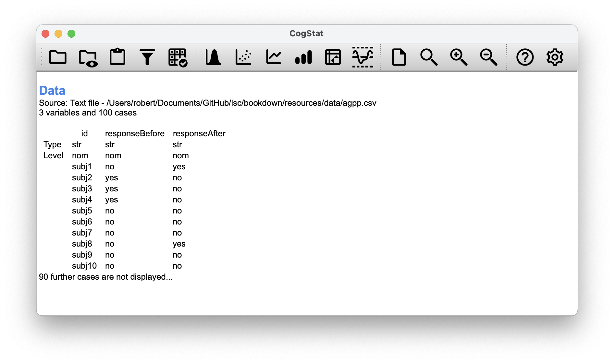
Task: Open Help with the question mark icon
Action: pyautogui.click(x=525, y=57)
